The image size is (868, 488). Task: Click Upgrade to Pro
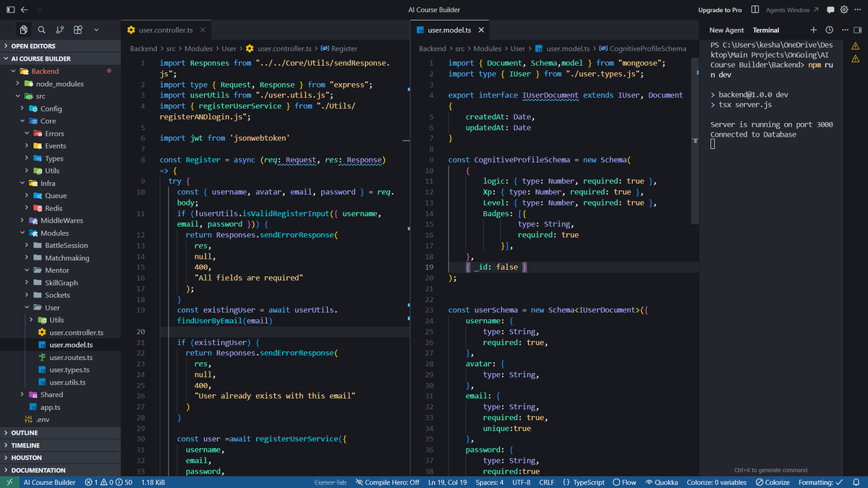(x=720, y=10)
